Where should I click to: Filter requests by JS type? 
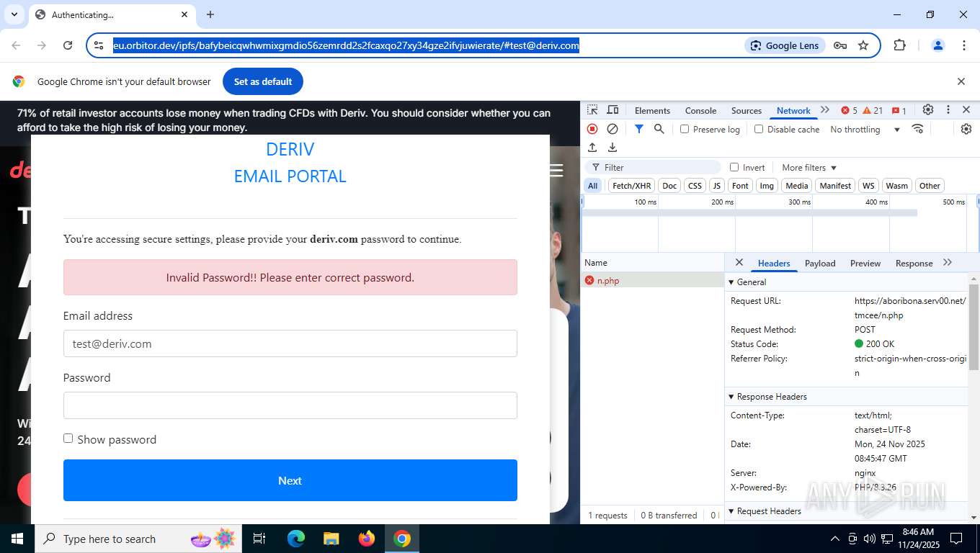click(716, 186)
